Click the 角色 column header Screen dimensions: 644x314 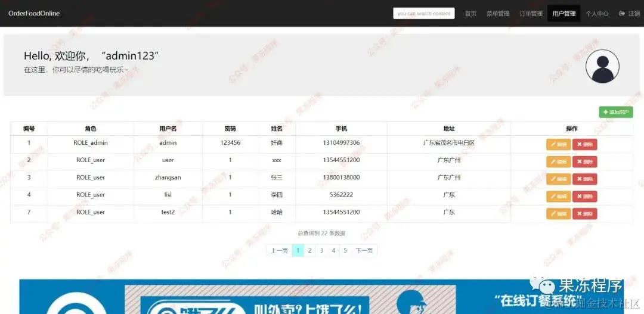pos(91,129)
